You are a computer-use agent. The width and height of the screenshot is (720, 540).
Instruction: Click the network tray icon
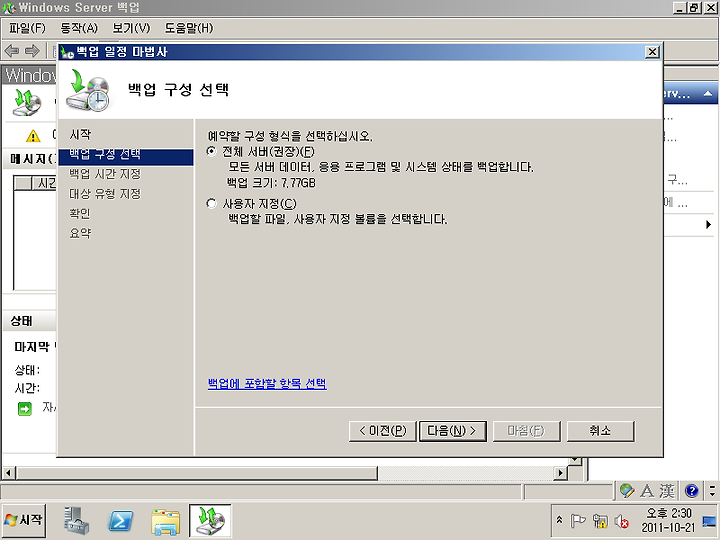tap(600, 521)
